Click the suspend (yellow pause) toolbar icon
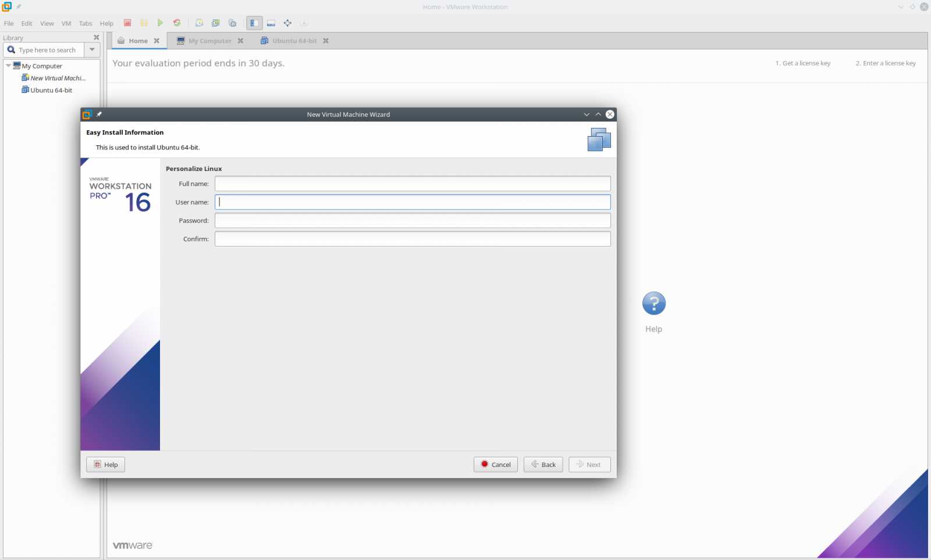The width and height of the screenshot is (931, 560). [x=144, y=23]
